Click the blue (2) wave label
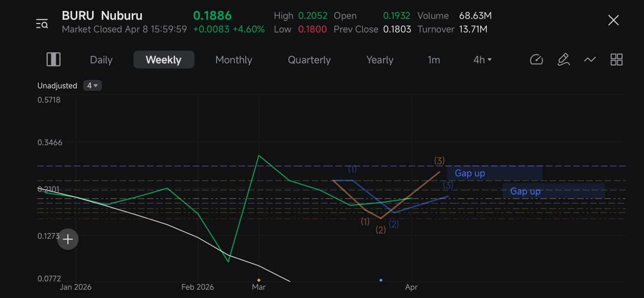 [x=394, y=224]
